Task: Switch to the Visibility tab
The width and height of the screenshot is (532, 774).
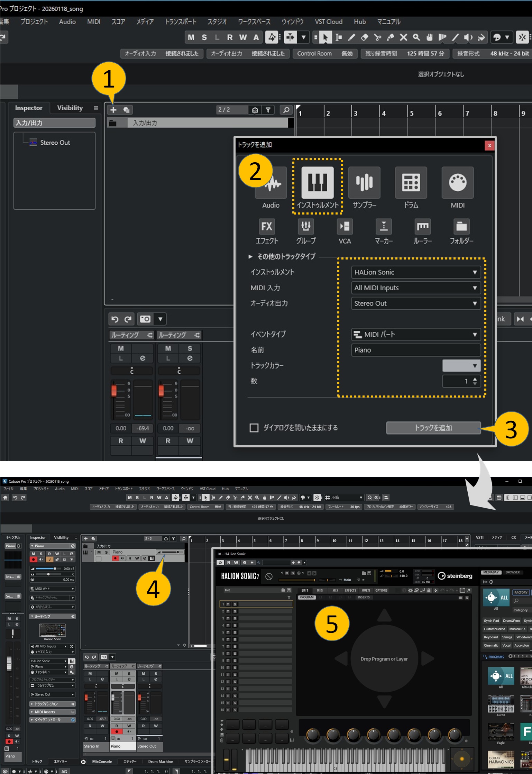Action: [70, 108]
